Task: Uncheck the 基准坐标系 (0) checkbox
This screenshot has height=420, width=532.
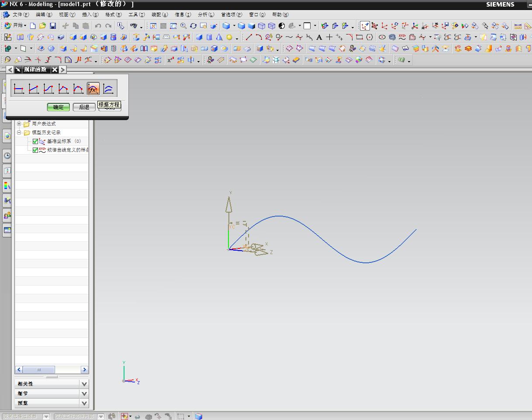Action: click(35, 141)
